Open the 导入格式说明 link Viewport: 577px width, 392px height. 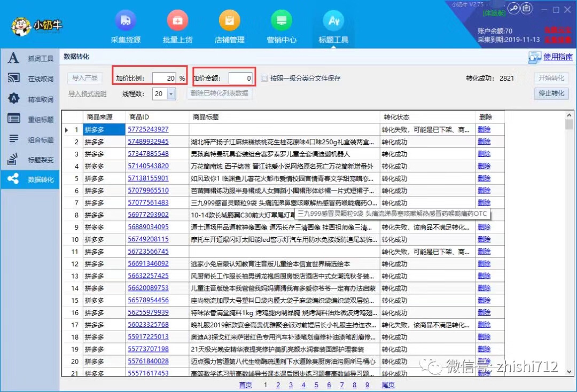[x=87, y=94]
